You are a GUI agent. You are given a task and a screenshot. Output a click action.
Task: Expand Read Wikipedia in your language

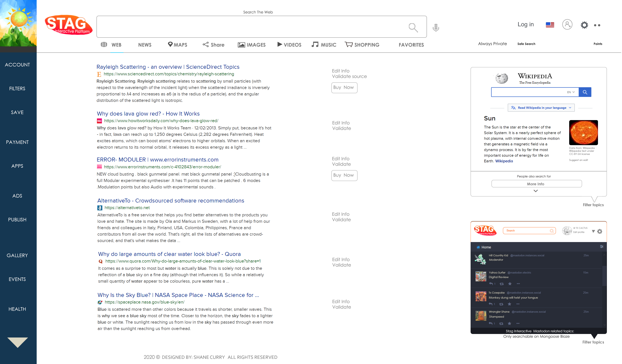tap(541, 108)
